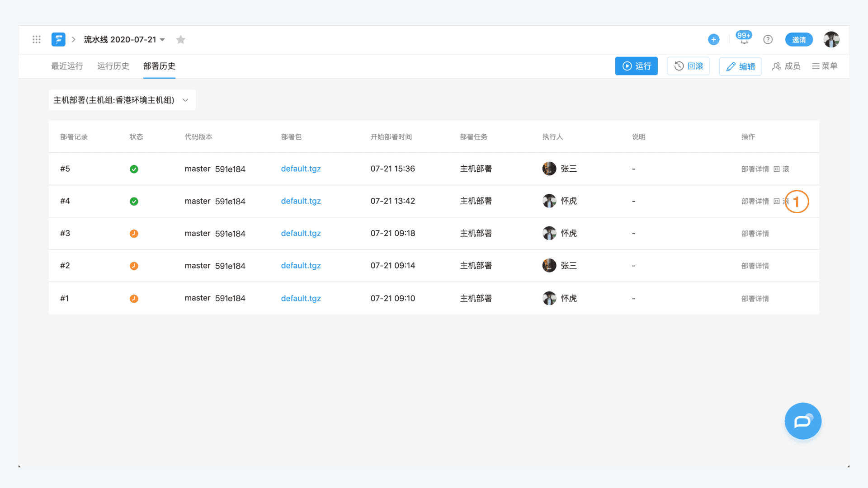Switch to the 运行历史 tab
The image size is (868, 488).
click(x=113, y=66)
